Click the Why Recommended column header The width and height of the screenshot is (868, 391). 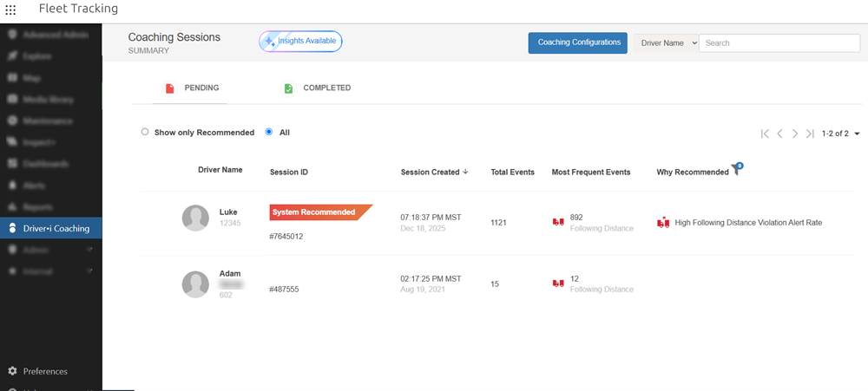(693, 172)
